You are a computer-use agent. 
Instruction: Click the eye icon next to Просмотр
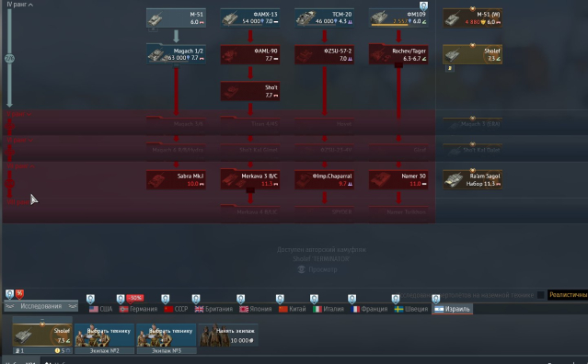point(302,269)
